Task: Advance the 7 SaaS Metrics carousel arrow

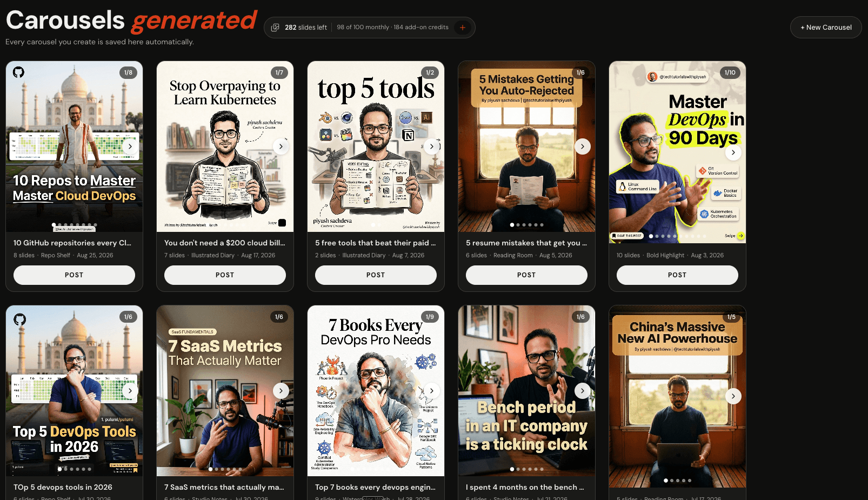Action: coord(281,391)
